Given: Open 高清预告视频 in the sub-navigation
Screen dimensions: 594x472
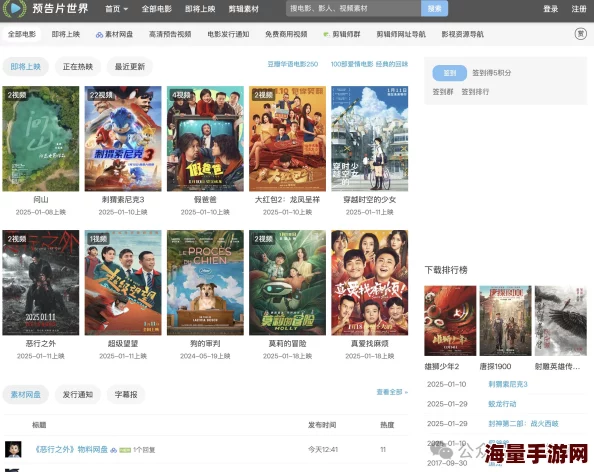Looking at the screenshot, I should tap(170, 34).
